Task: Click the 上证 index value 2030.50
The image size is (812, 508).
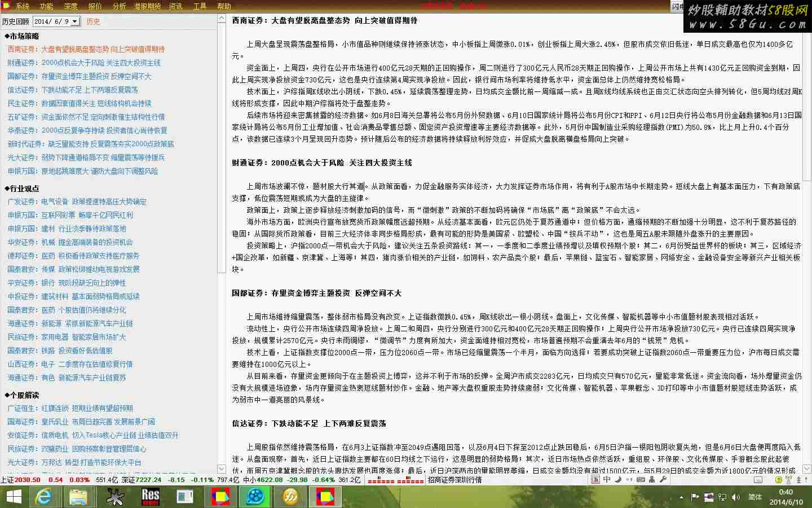Action: (28, 480)
